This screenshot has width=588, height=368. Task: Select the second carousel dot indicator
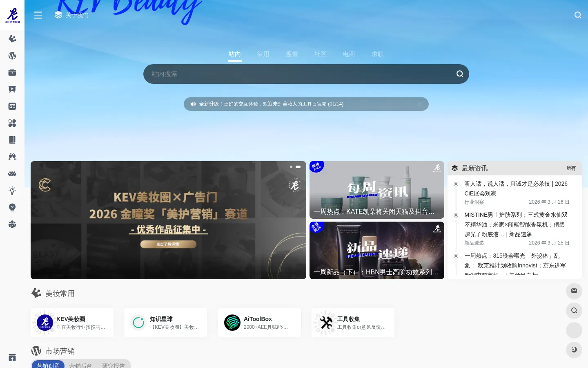(298, 167)
